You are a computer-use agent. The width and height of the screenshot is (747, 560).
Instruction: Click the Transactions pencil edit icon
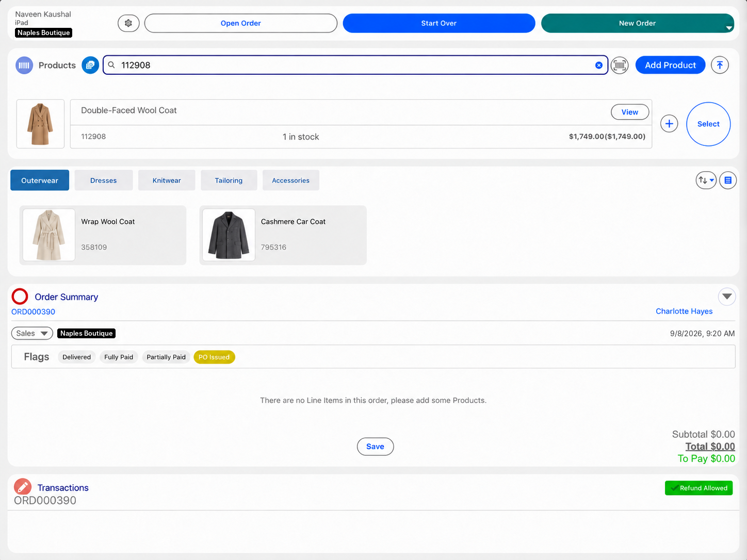tap(23, 487)
